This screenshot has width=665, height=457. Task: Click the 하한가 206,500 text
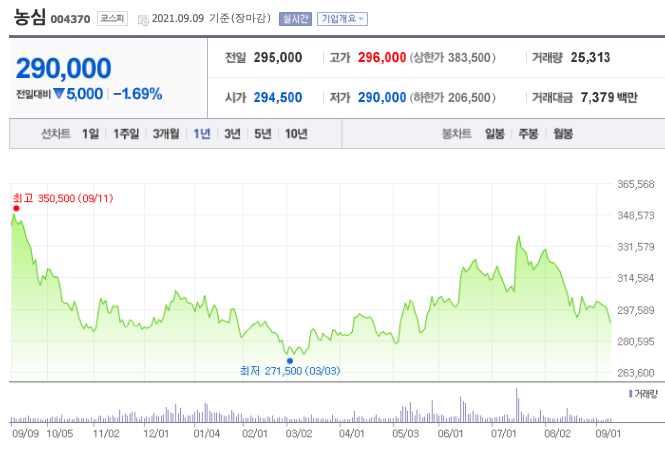pyautogui.click(x=453, y=98)
